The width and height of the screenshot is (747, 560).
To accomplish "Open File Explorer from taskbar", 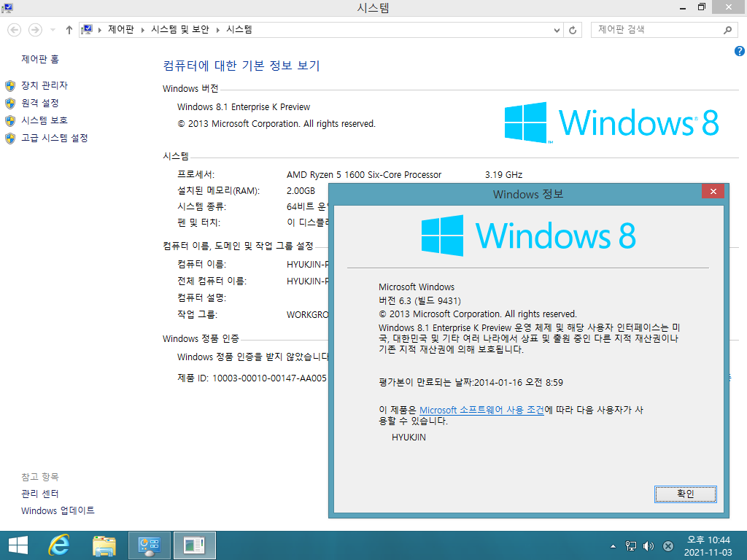I will pyautogui.click(x=104, y=545).
